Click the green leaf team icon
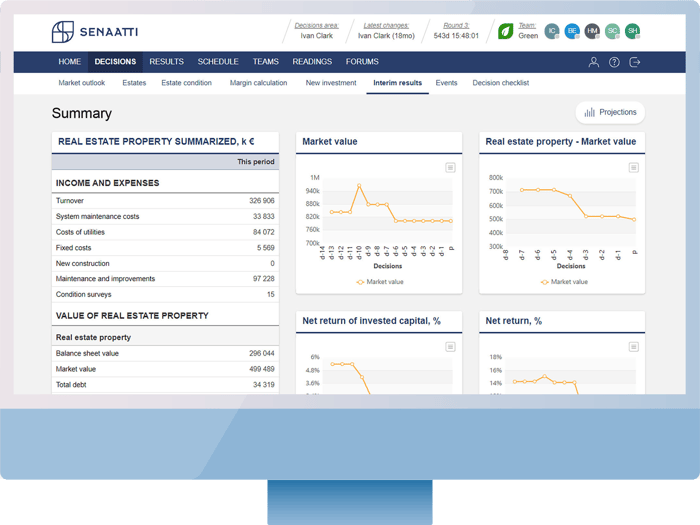The image size is (700, 525). click(506, 32)
